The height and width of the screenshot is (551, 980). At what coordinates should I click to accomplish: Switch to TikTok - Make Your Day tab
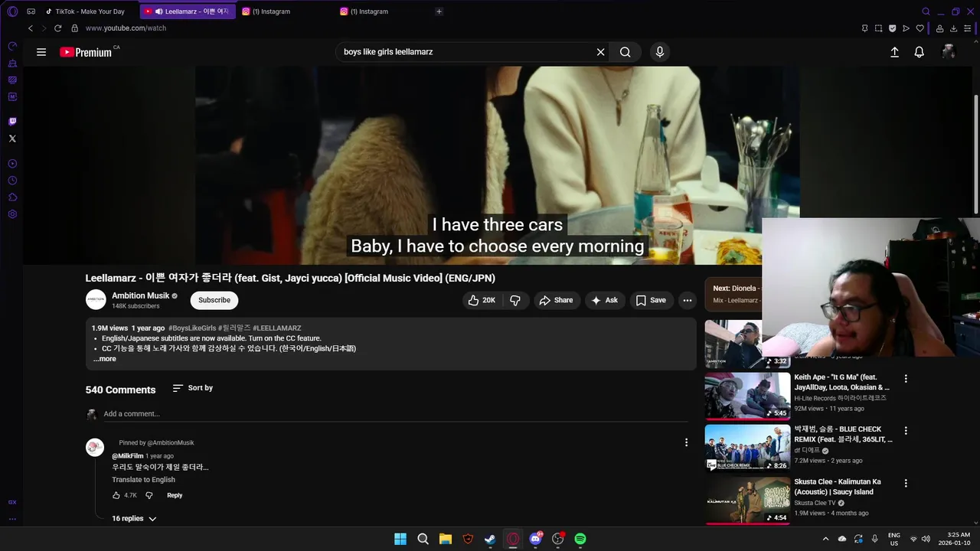[x=86, y=11]
